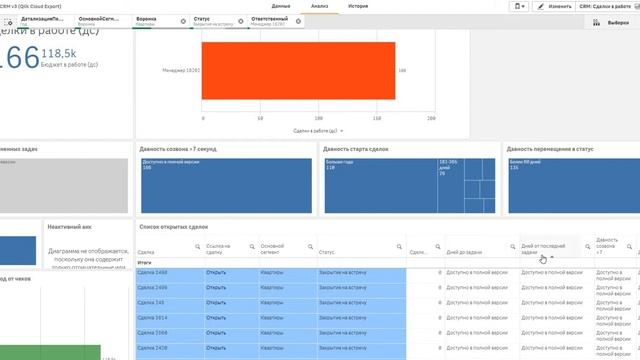The image size is (640, 360).
Task: Select the Сделка 1914 cell
Action: pyautogui.click(x=170, y=321)
